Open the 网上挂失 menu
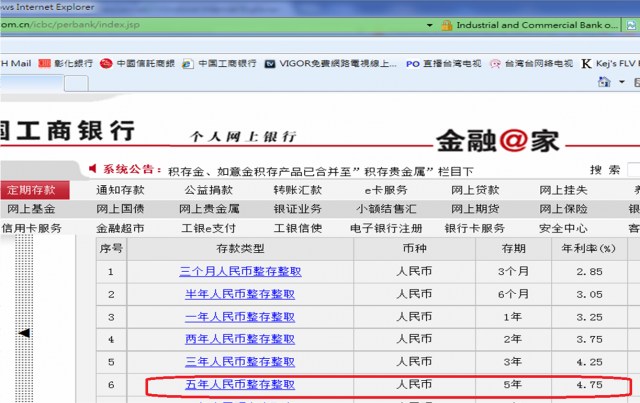640x403 pixels. pos(564,190)
